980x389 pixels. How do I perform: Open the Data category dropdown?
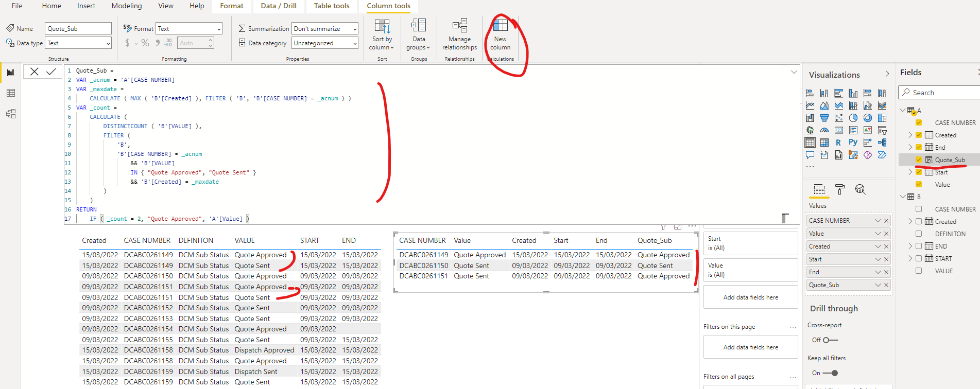click(325, 43)
